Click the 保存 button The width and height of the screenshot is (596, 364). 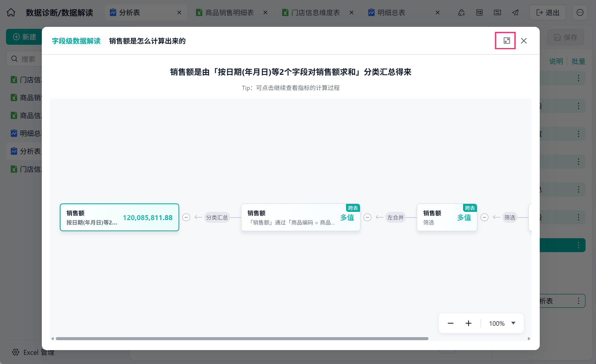(565, 37)
